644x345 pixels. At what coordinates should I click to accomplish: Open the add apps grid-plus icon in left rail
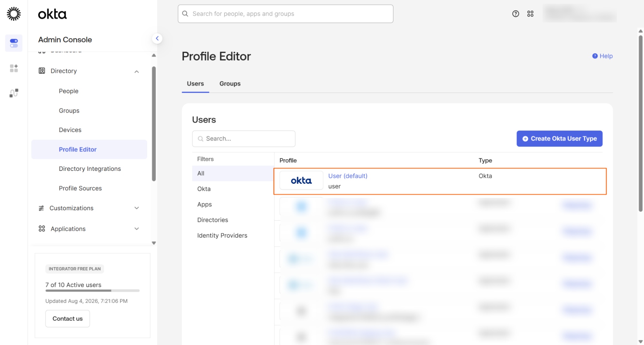(14, 68)
